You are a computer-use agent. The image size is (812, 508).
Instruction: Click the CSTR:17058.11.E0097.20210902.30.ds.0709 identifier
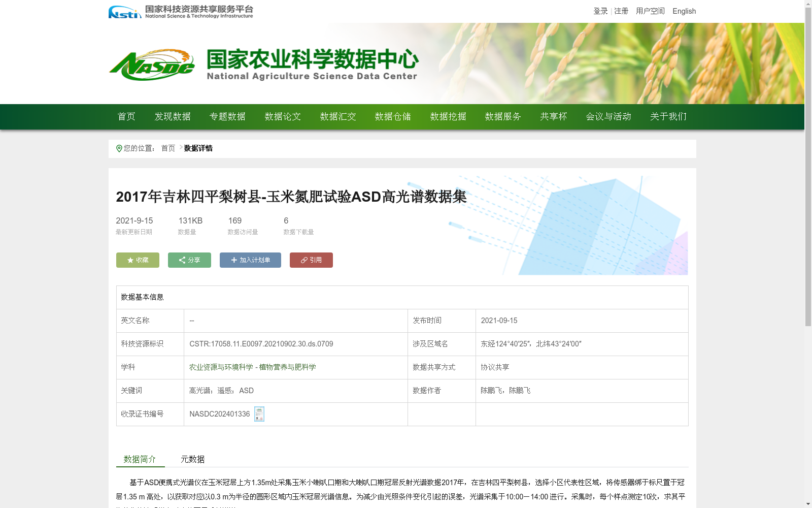[x=261, y=344]
